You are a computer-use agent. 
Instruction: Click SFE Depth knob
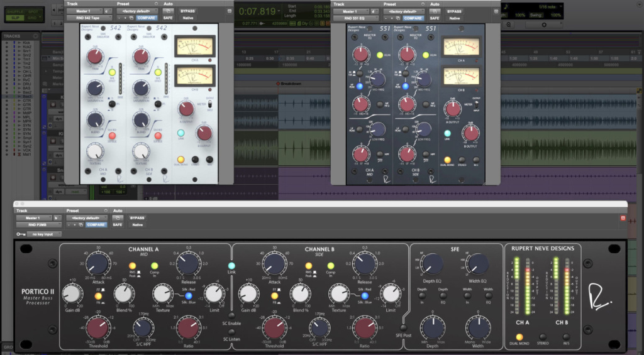click(433, 327)
